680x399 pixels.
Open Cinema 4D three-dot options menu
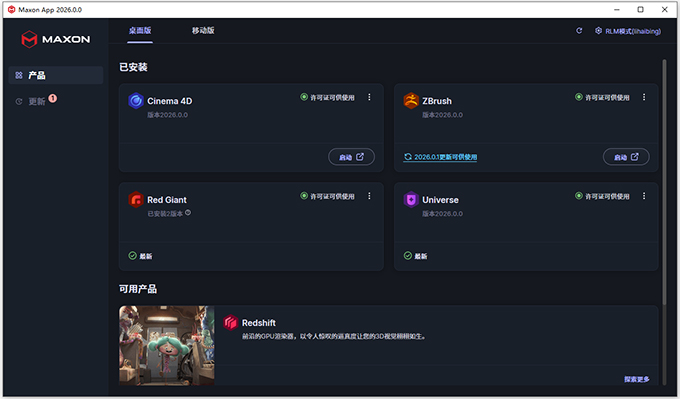pyautogui.click(x=369, y=97)
